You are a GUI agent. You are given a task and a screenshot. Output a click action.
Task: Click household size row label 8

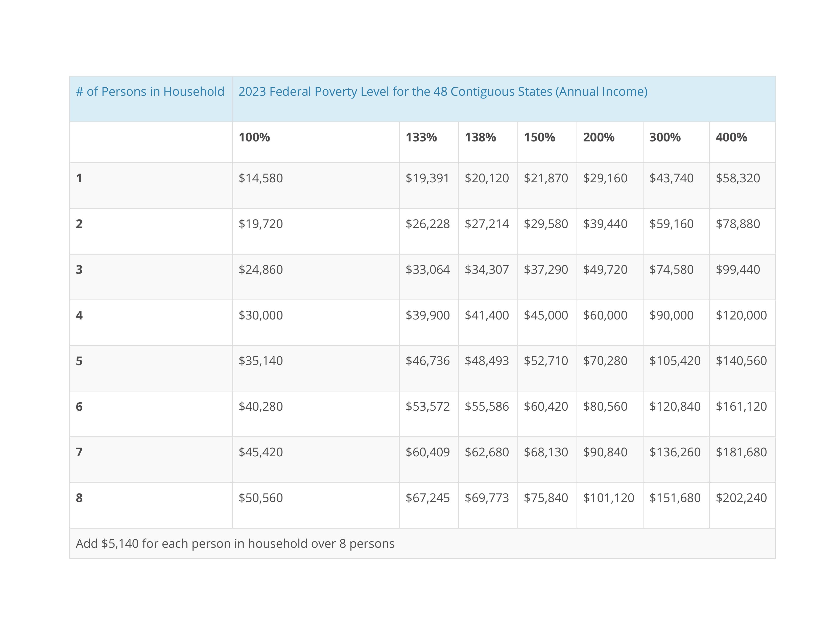click(x=79, y=498)
